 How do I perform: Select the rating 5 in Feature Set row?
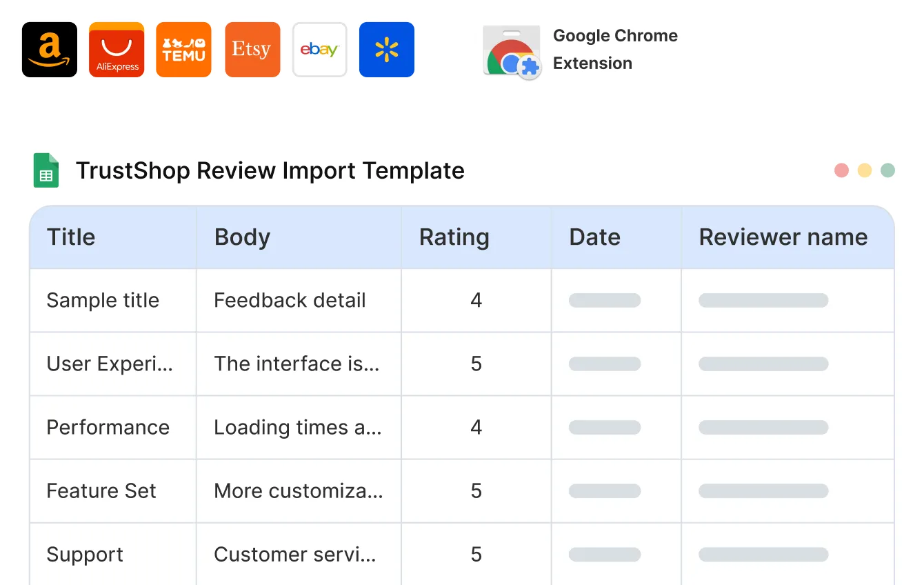pyautogui.click(x=476, y=491)
